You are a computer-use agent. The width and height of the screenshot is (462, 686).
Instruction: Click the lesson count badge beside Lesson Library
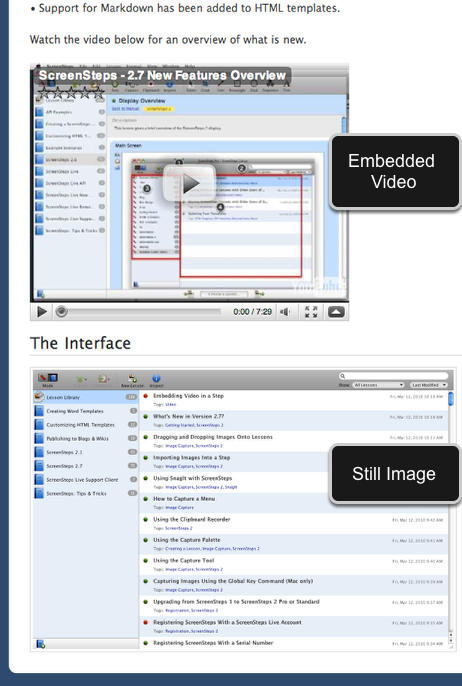(x=131, y=397)
